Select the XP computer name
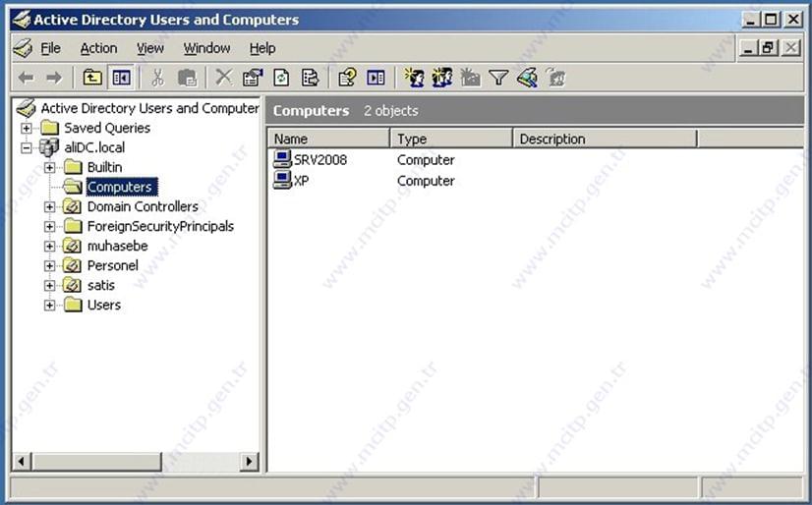Image resolution: width=812 pixels, height=505 pixels. [x=301, y=181]
